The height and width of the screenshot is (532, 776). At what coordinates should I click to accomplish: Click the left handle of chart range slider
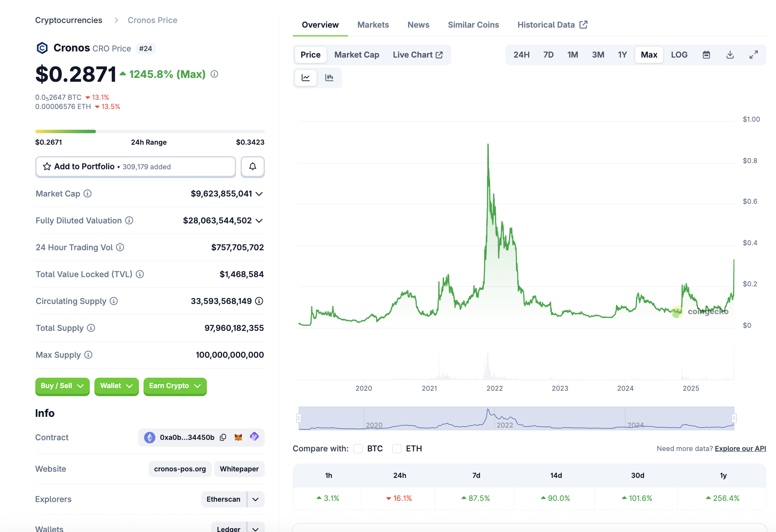pos(299,418)
